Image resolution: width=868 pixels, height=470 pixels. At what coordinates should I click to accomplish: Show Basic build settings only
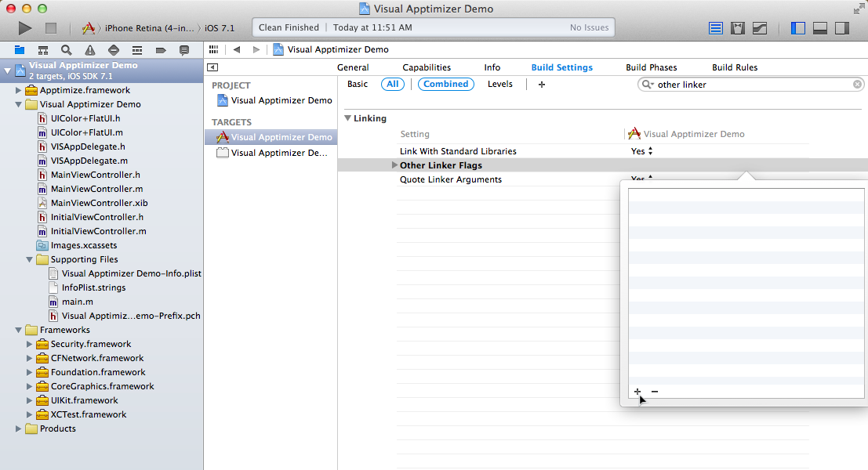(358, 84)
